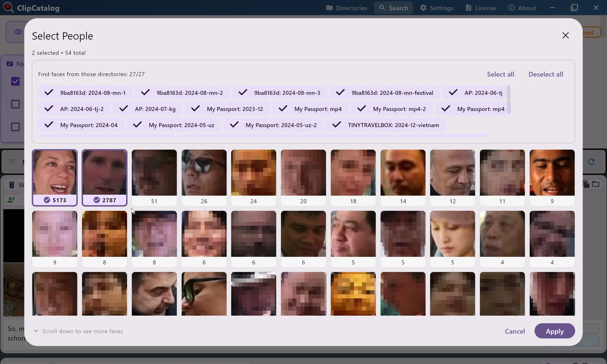Open the About menu item
The width and height of the screenshot is (607, 364).
[x=527, y=8]
